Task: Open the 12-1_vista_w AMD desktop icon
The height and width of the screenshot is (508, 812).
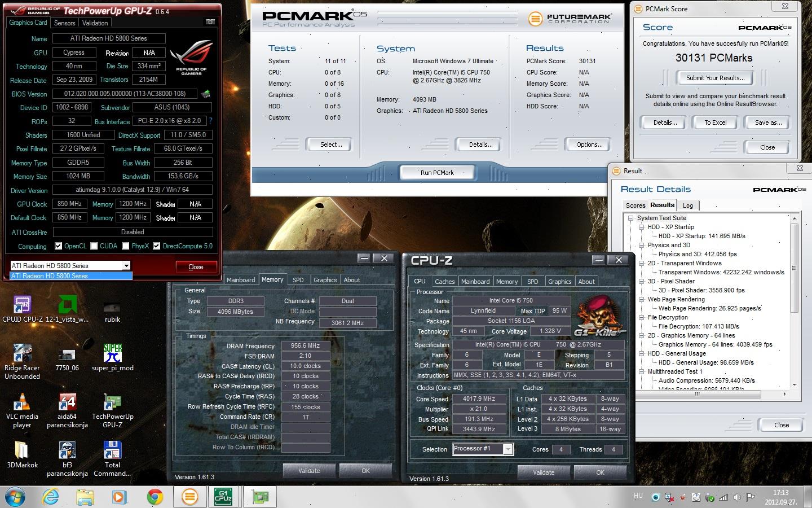Action: click(67, 309)
